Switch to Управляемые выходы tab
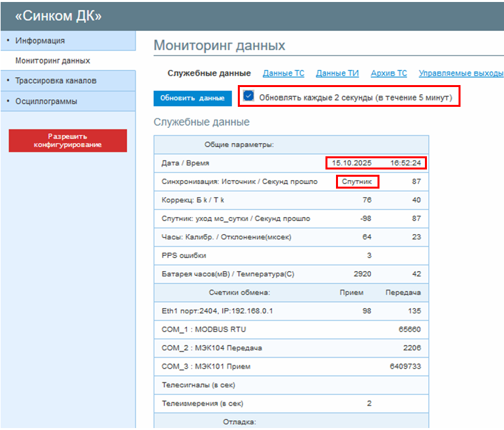This screenshot has height=430, width=504. click(461, 73)
